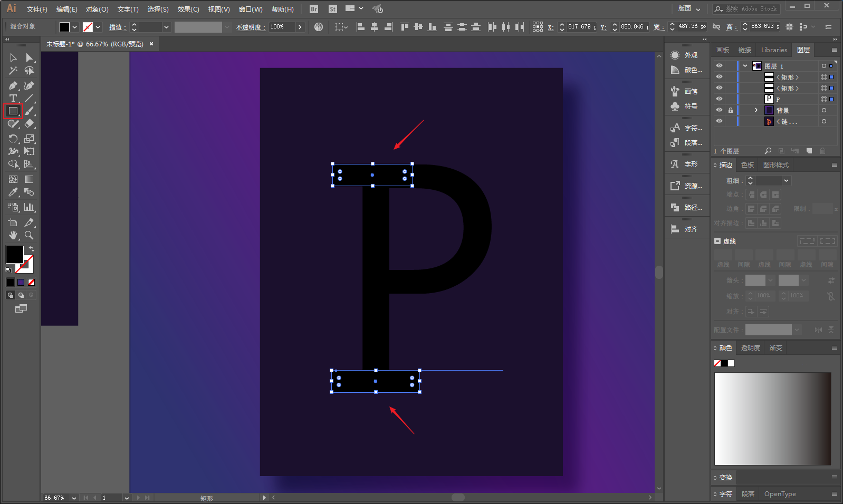
Task: Open the 符号 symbols panel
Action: [685, 106]
